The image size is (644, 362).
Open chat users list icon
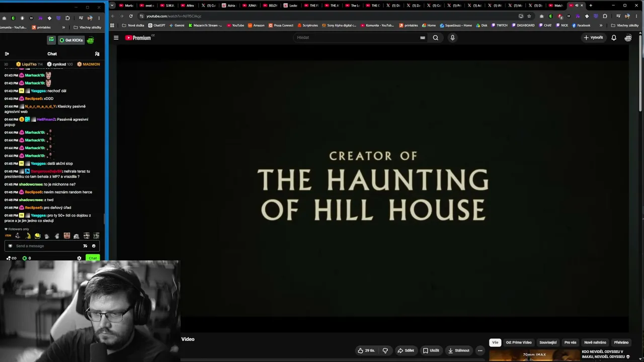click(x=97, y=54)
